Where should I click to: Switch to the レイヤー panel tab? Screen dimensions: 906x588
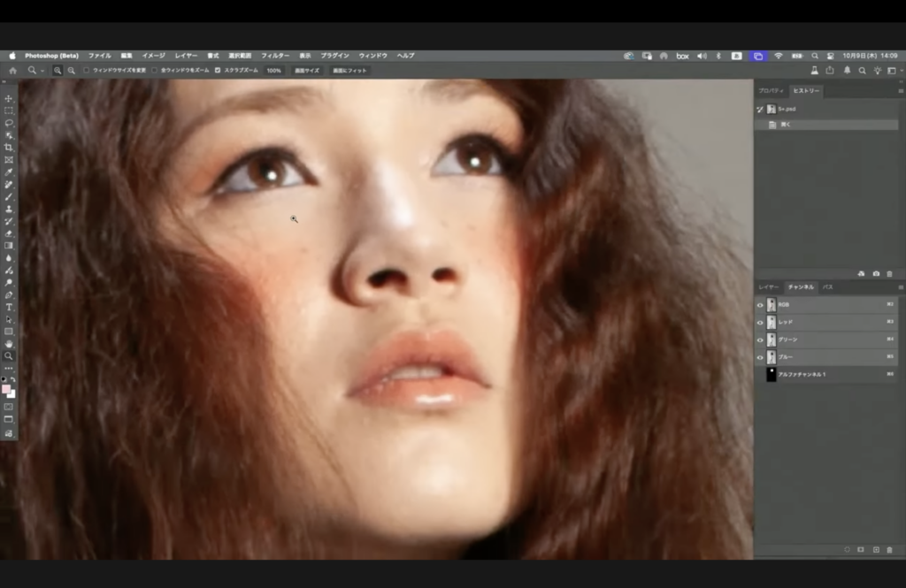tap(768, 287)
